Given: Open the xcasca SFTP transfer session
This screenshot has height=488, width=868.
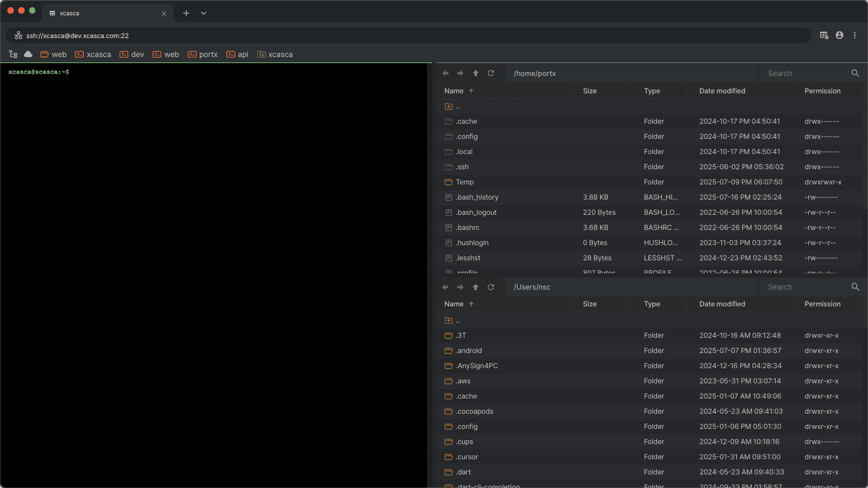Looking at the screenshot, I should [x=275, y=54].
